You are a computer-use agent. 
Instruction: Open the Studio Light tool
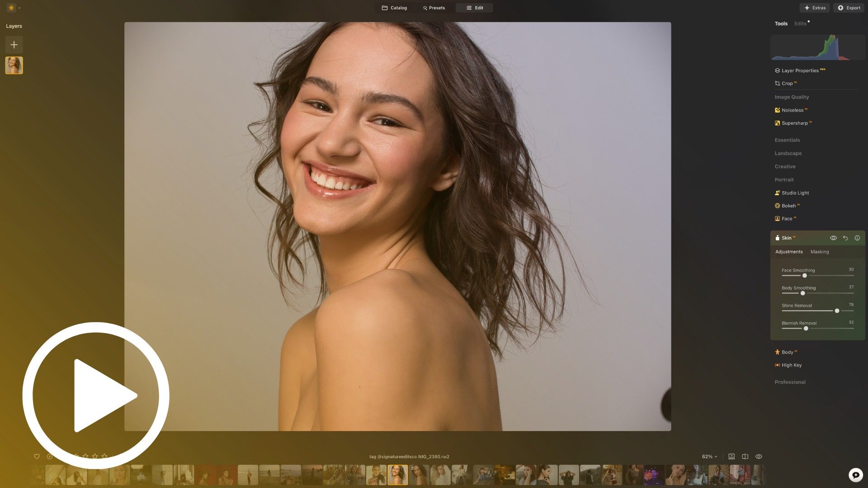point(795,193)
